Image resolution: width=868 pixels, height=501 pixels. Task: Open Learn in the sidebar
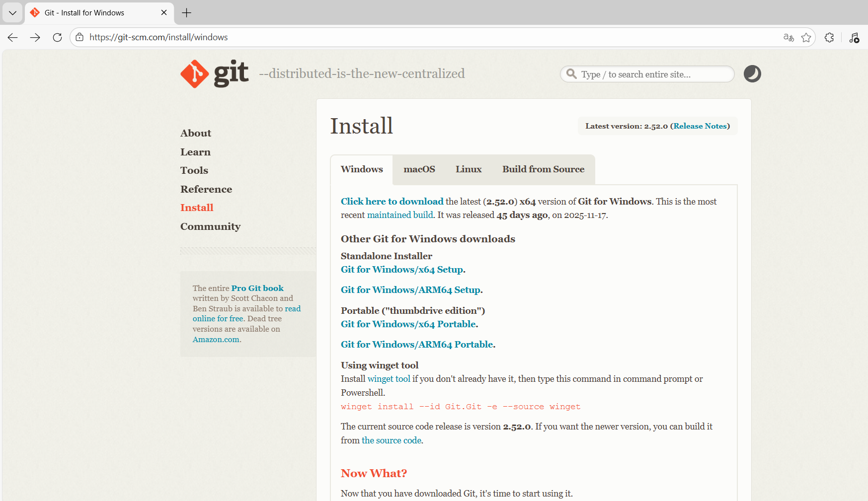tap(195, 152)
